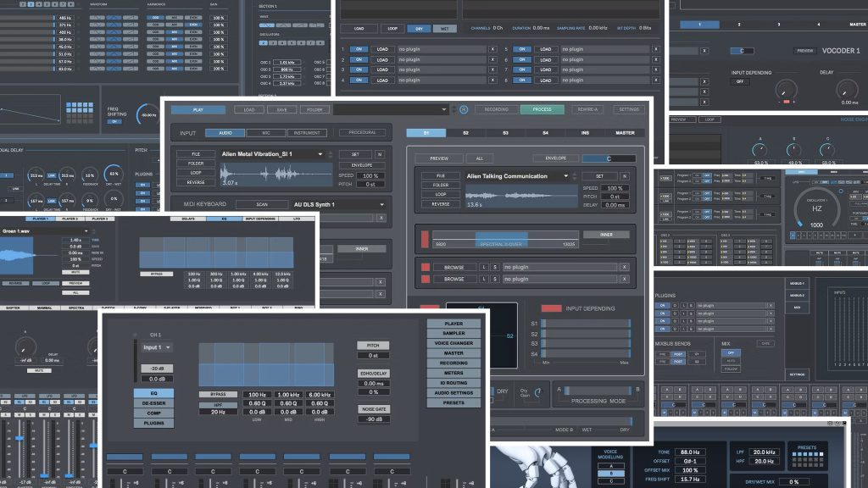Open the Alien Metal Vibration sample dropdown
868x488 pixels.
pyautogui.click(x=320, y=153)
